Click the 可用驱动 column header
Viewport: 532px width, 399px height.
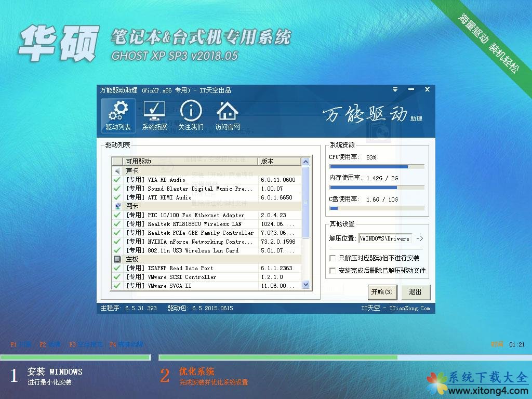coord(190,162)
